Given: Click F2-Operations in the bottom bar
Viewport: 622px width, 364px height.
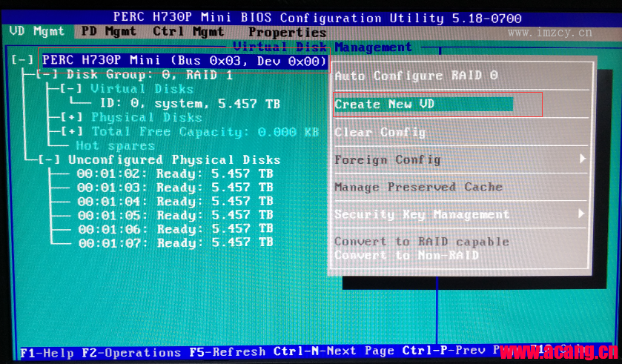Looking at the screenshot, I should (x=131, y=352).
